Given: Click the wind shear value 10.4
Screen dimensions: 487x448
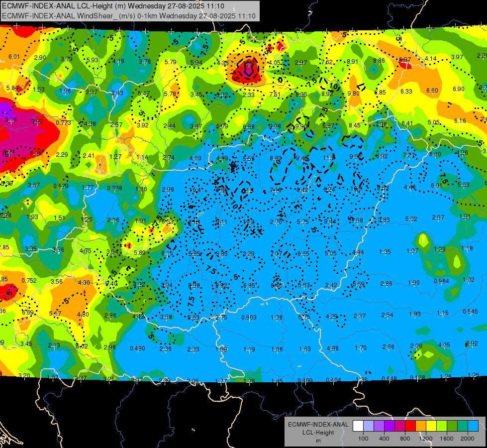Looking at the screenshot, I should 195,190.
